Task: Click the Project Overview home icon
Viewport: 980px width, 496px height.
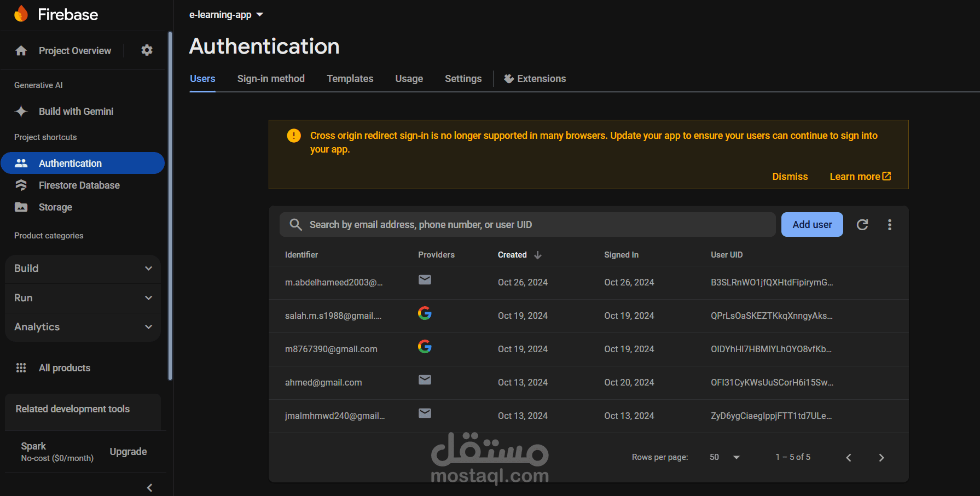Action: (x=21, y=51)
